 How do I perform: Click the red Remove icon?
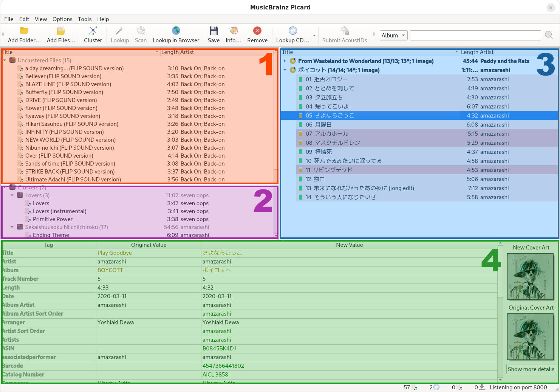[257, 31]
